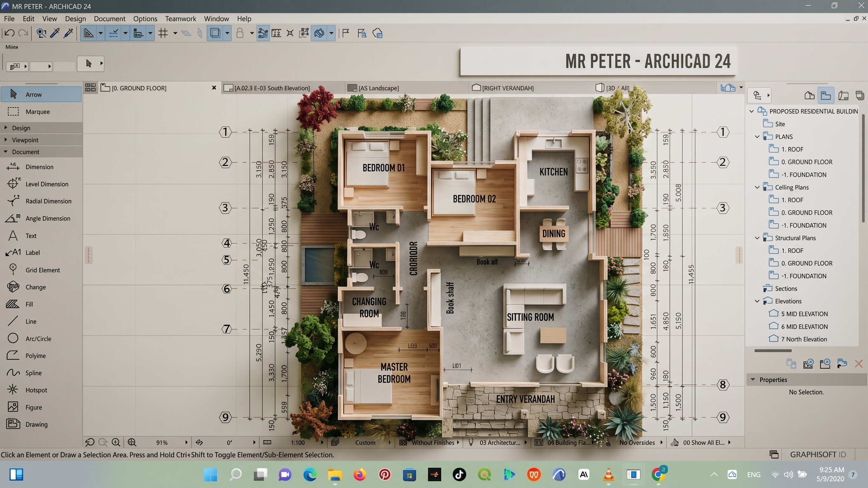Select the Pick Up Parameters eyedropper
The image size is (868, 488).
click(55, 33)
